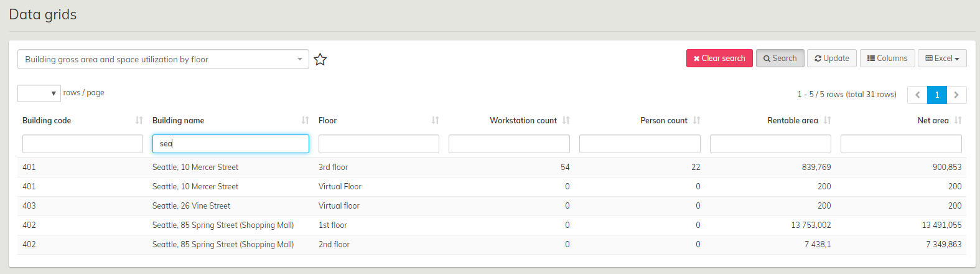The image size is (980, 274).
Task: Go to the next page arrow
Action: (956, 95)
